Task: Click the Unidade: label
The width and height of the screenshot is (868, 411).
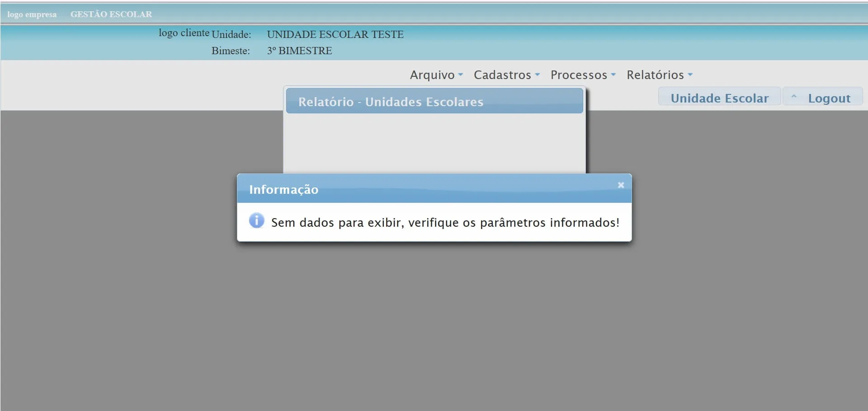Action: (231, 34)
